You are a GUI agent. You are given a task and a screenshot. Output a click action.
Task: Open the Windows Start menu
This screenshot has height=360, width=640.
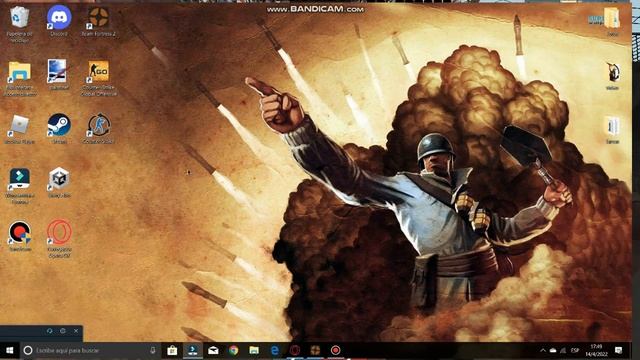tap(9, 350)
